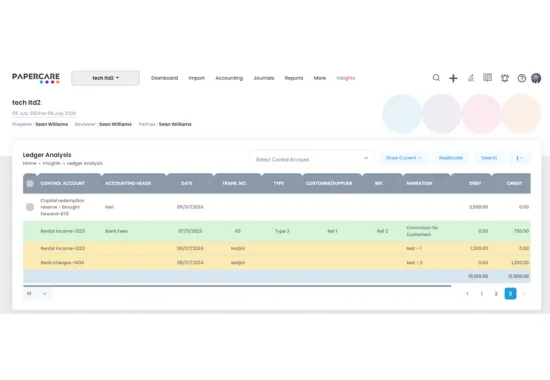Open the tech ltd2 company dropdown

[105, 78]
